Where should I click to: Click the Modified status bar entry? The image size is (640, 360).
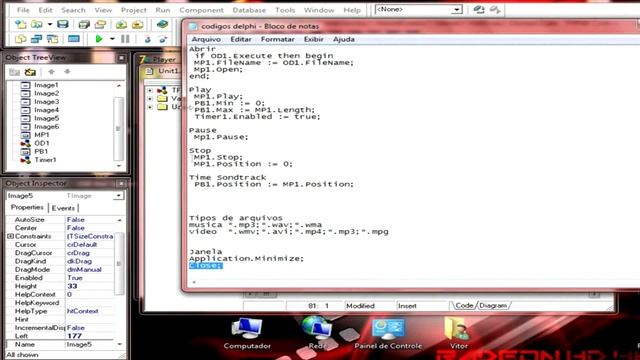click(x=360, y=306)
